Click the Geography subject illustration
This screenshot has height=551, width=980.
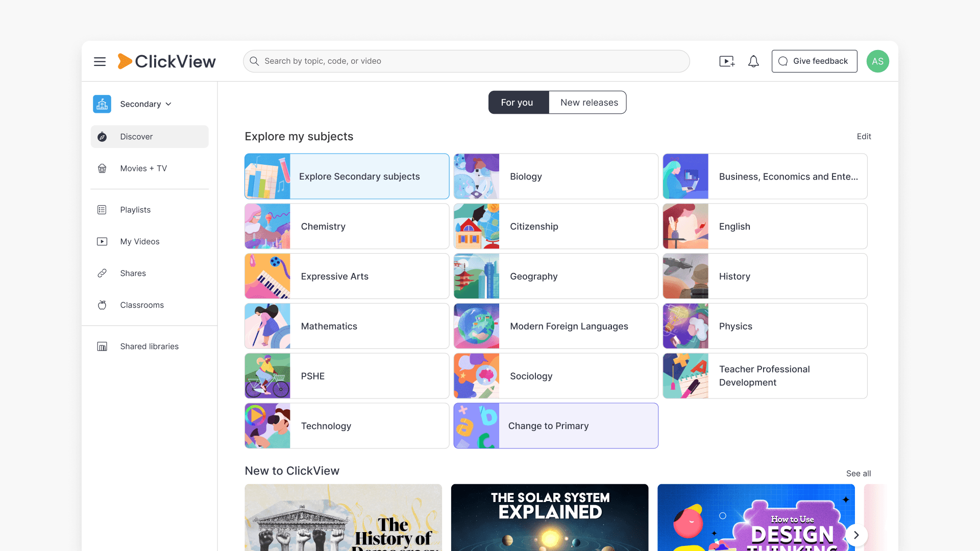[x=477, y=277]
